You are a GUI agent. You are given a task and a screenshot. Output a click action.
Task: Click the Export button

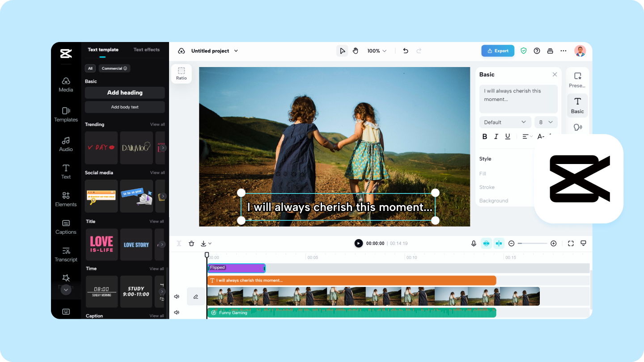[498, 51]
